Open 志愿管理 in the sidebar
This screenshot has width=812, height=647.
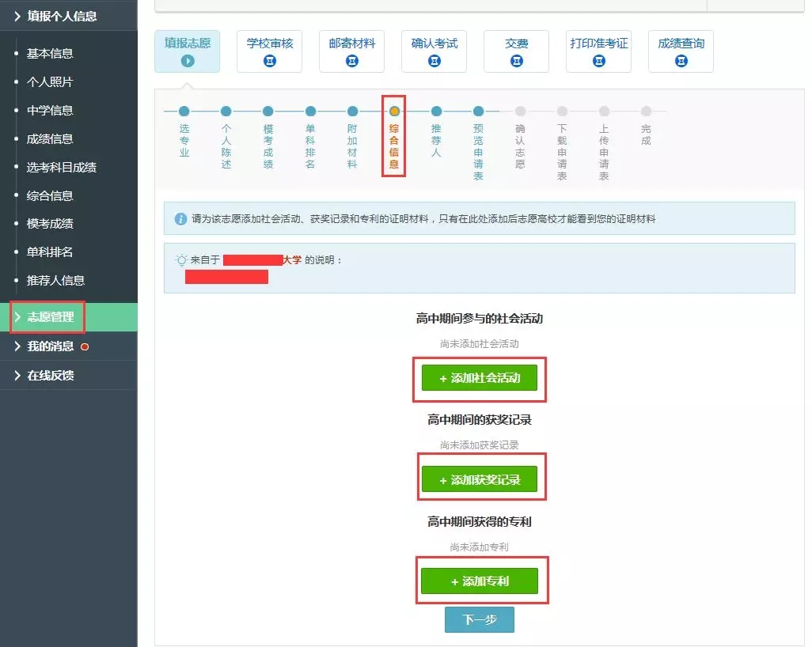click(50, 317)
